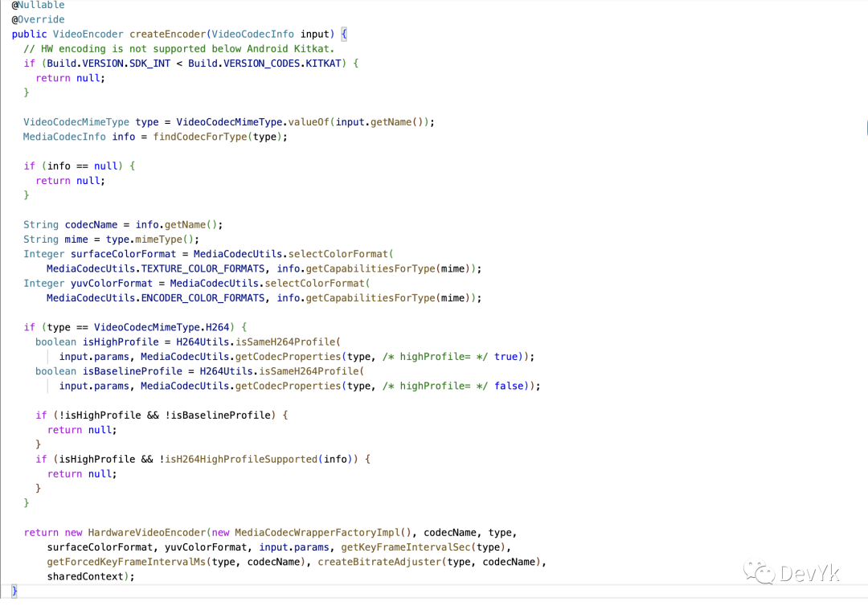
Task: Click the sharedContext argument
Action: (x=85, y=576)
